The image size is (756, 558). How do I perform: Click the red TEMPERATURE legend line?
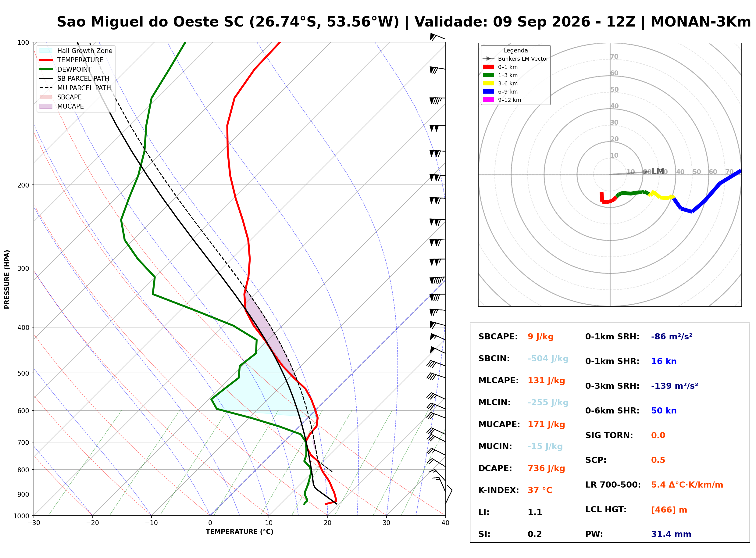(46, 60)
